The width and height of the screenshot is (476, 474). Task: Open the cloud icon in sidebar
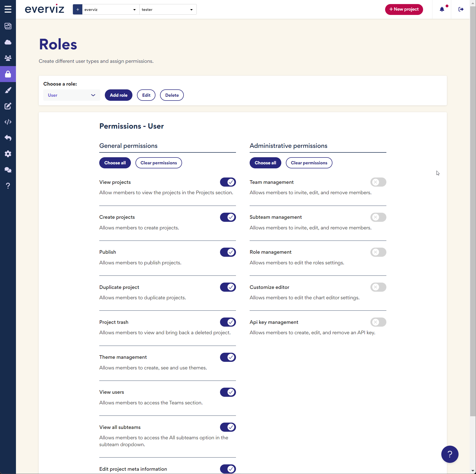tap(8, 42)
